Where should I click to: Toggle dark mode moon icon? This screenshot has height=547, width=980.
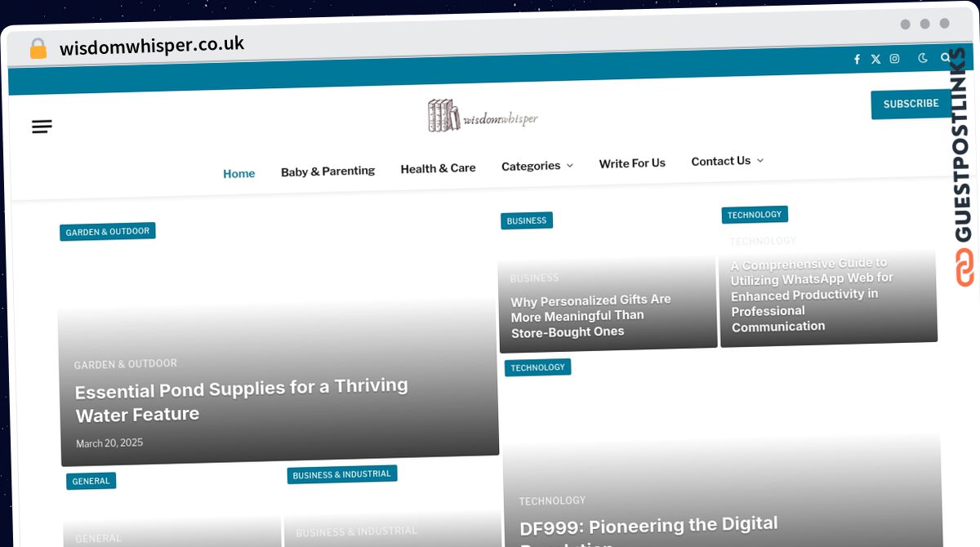(x=923, y=58)
